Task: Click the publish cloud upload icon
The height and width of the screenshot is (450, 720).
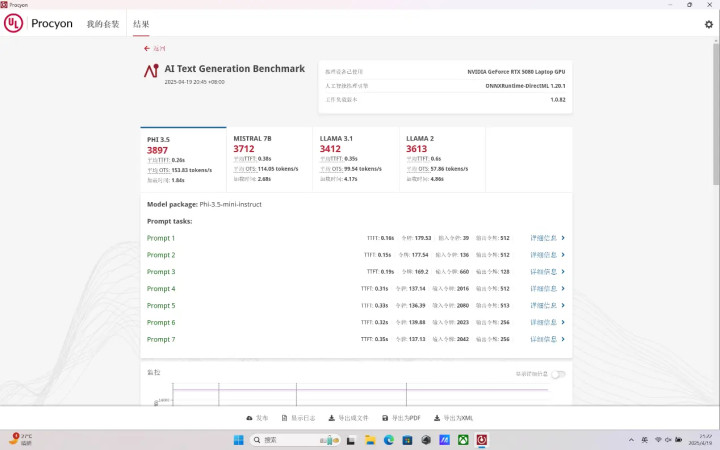Action: click(249, 418)
